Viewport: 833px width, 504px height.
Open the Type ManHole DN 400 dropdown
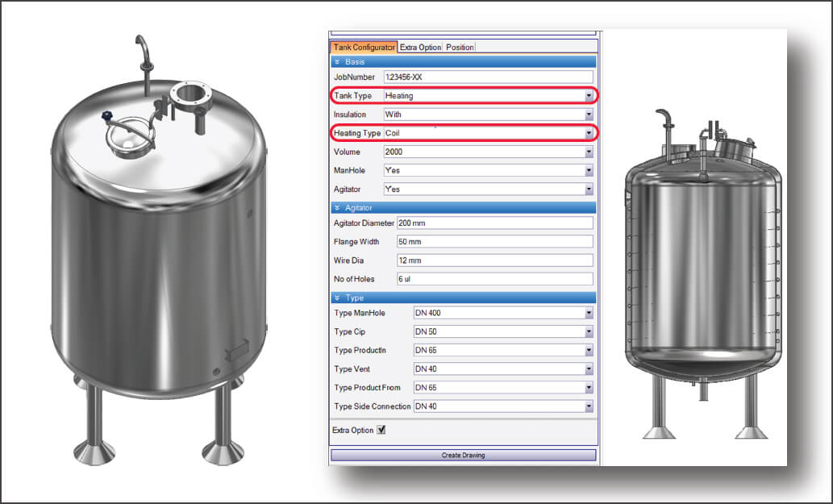coord(589,313)
